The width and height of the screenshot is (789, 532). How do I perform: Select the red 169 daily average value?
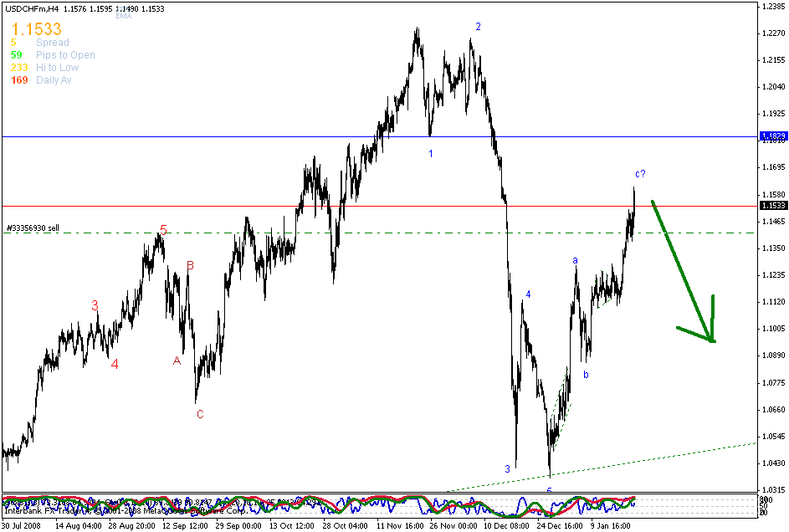click(19, 80)
